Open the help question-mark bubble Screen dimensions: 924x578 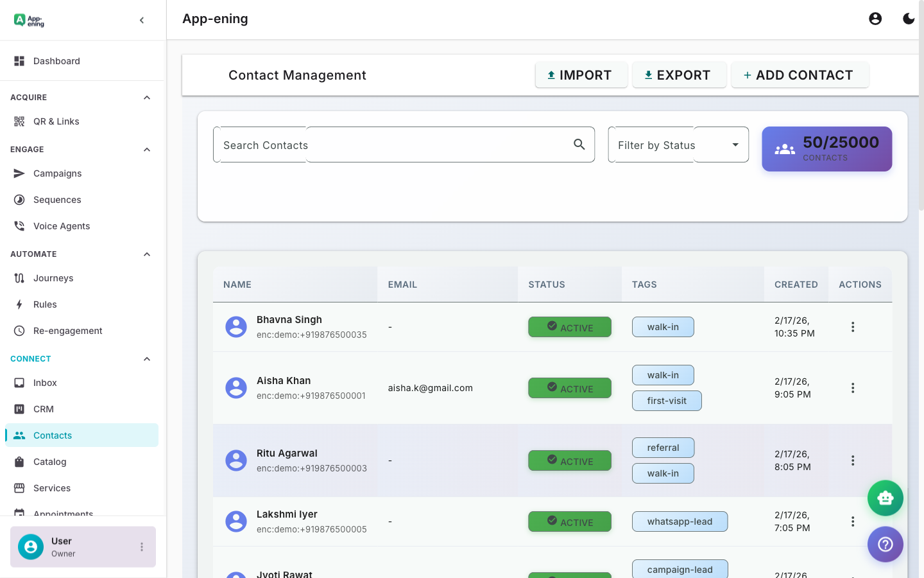(x=886, y=544)
